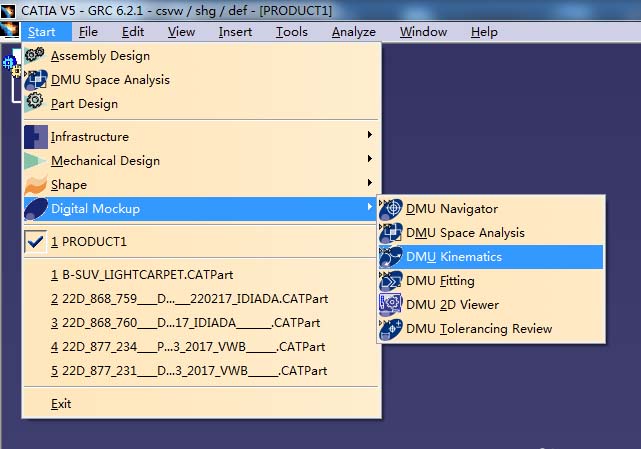This screenshot has width=641, height=449.
Task: Open recent file 22D_877_234 VWB.CATPart
Action: click(x=200, y=347)
